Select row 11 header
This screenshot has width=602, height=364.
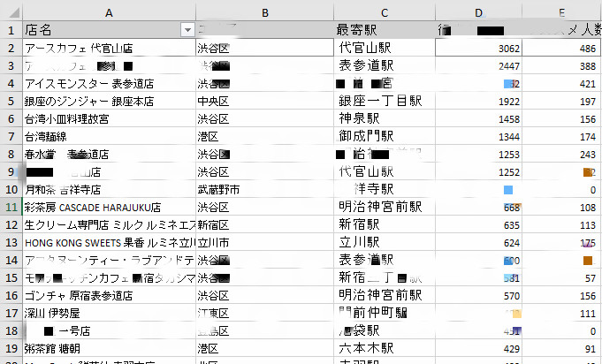(x=11, y=207)
